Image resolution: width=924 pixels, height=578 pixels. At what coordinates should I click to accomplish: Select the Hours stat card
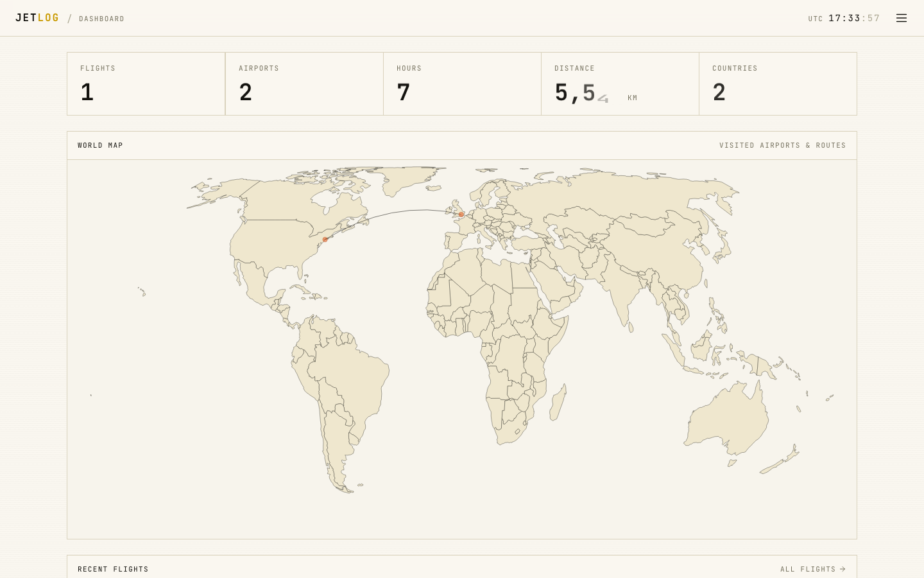tap(462, 84)
